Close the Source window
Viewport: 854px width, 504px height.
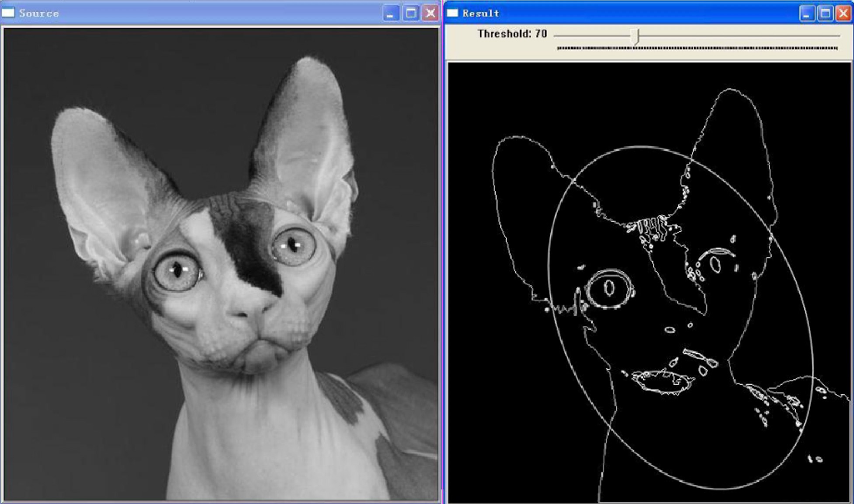(430, 13)
